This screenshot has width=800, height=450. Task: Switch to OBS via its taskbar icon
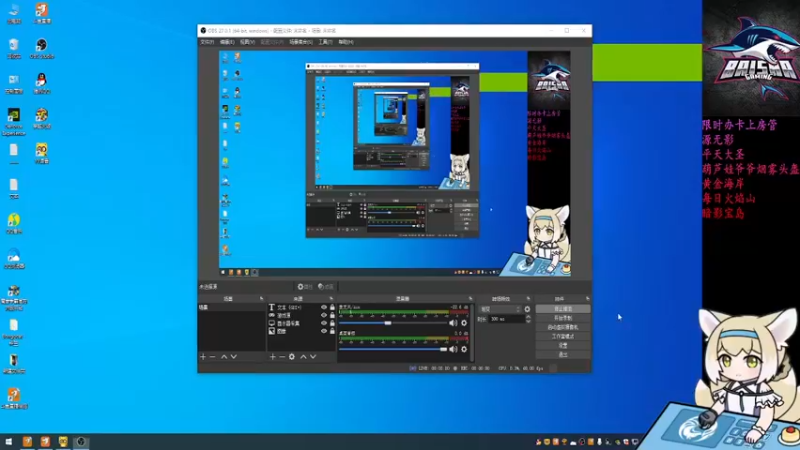[81, 442]
